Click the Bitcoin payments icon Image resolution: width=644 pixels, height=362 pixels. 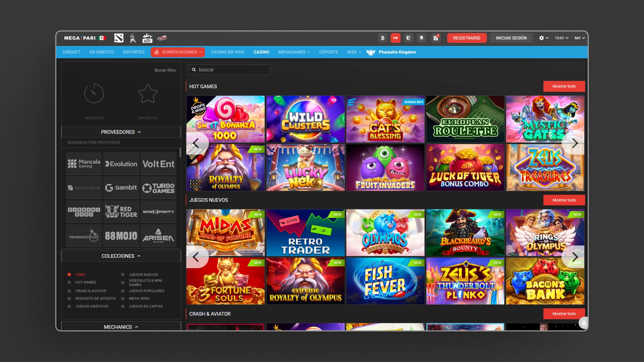pyautogui.click(x=383, y=38)
